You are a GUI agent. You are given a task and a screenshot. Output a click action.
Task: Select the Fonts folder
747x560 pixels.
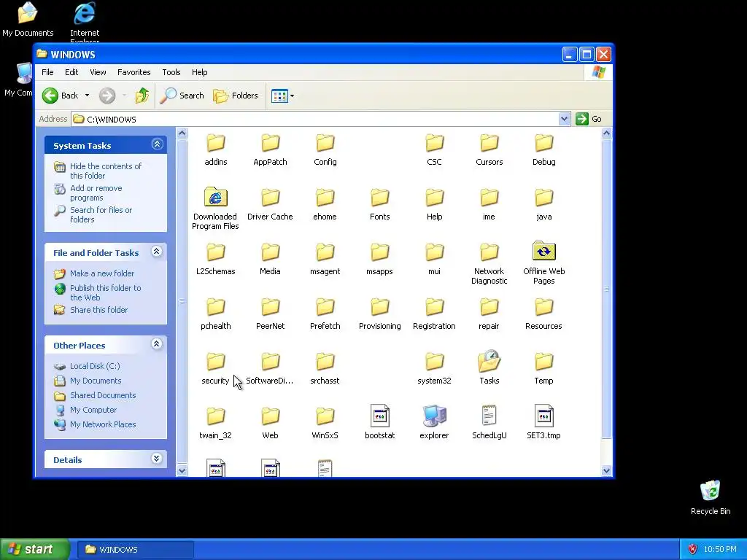tap(379, 204)
